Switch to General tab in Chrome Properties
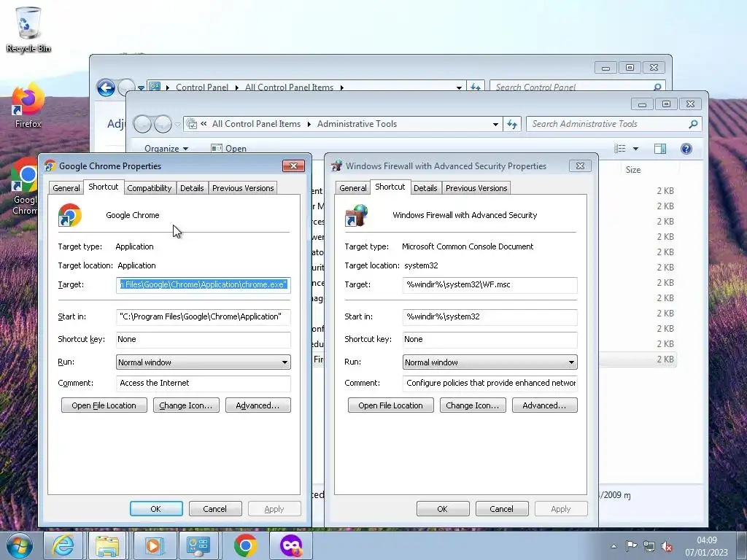Viewport: 747px width, 560px height. (66, 188)
